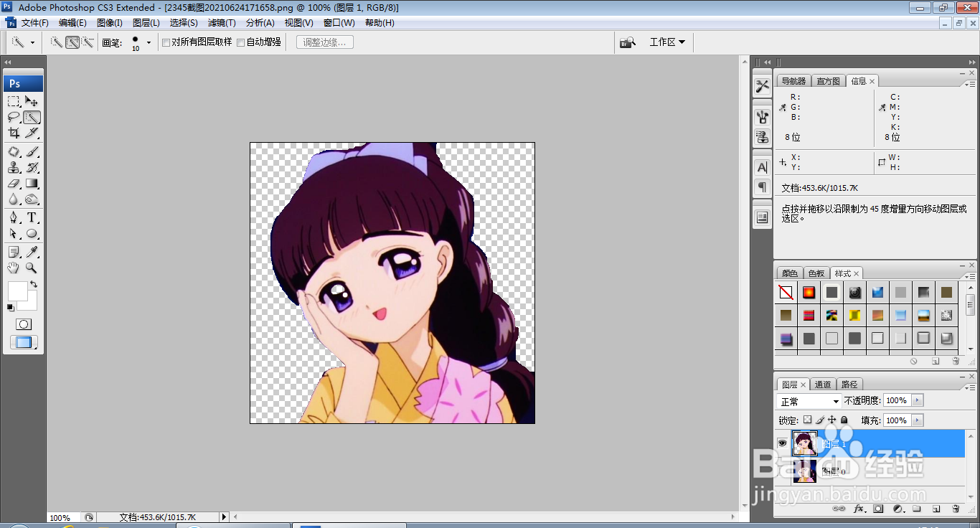Switch to the 路径 tab

(x=849, y=385)
